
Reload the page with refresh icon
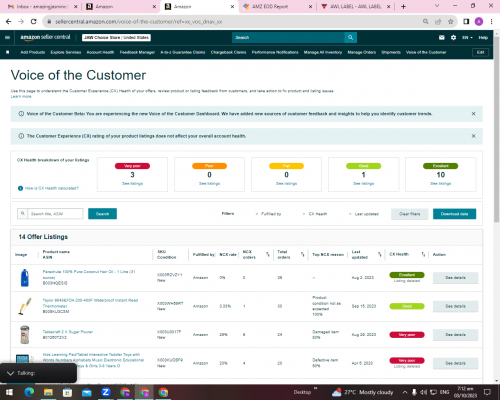click(33, 21)
